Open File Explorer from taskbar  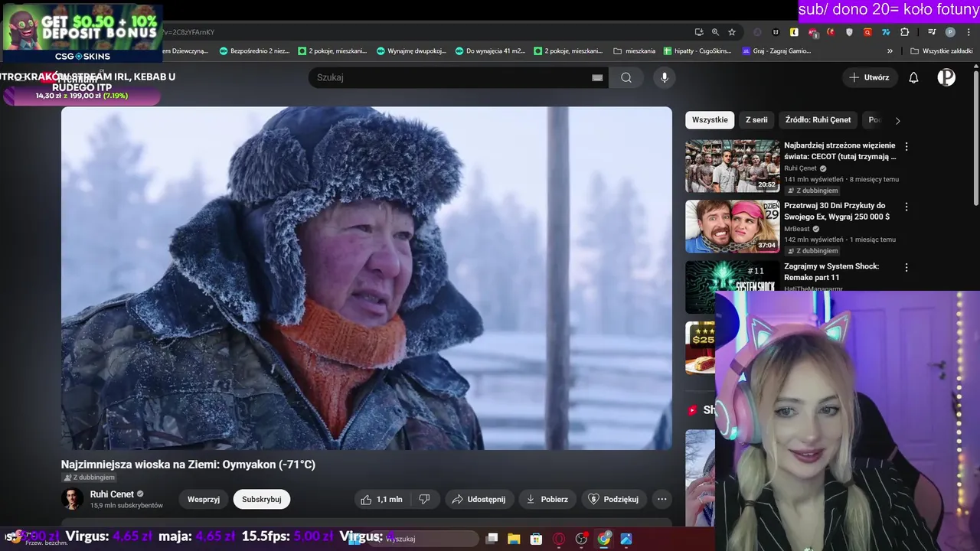coord(514,539)
